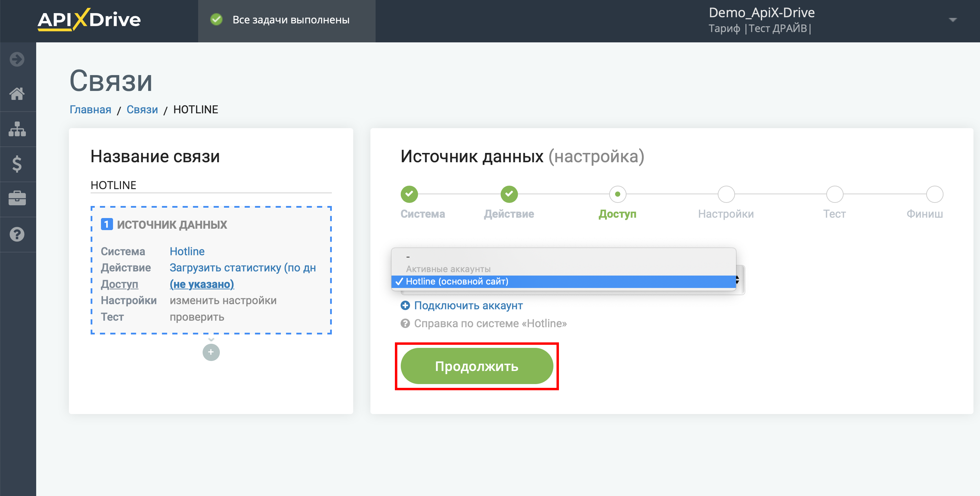Click the Финиш step circle

935,194
